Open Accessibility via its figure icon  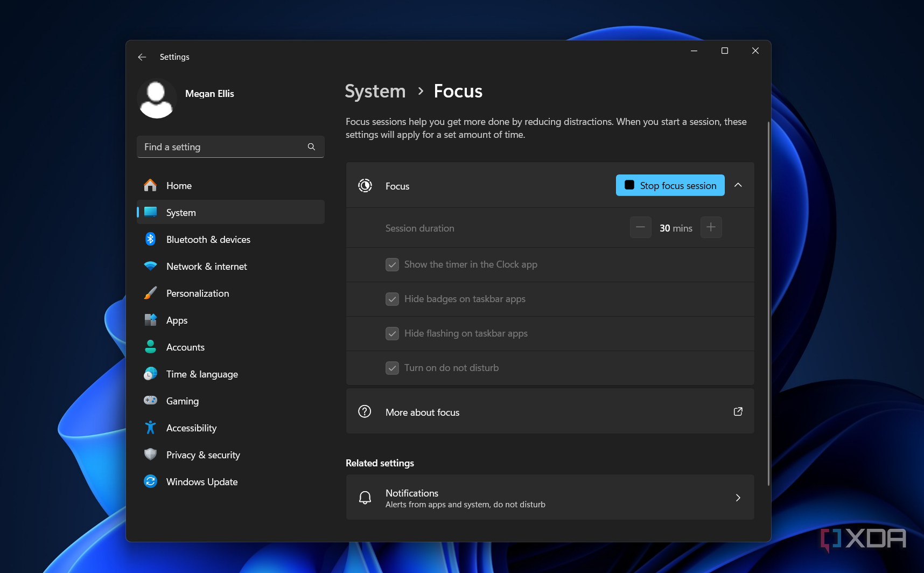151,428
